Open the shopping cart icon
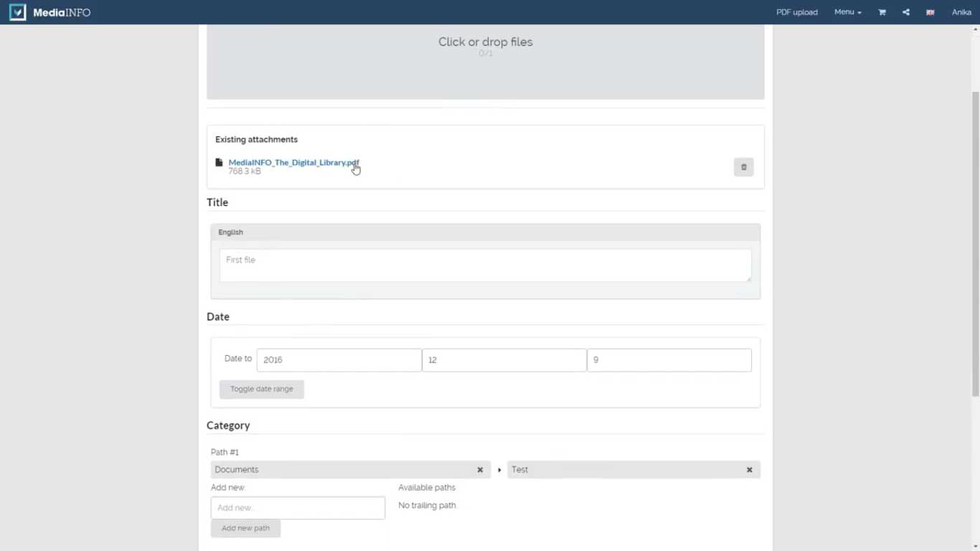 point(882,12)
